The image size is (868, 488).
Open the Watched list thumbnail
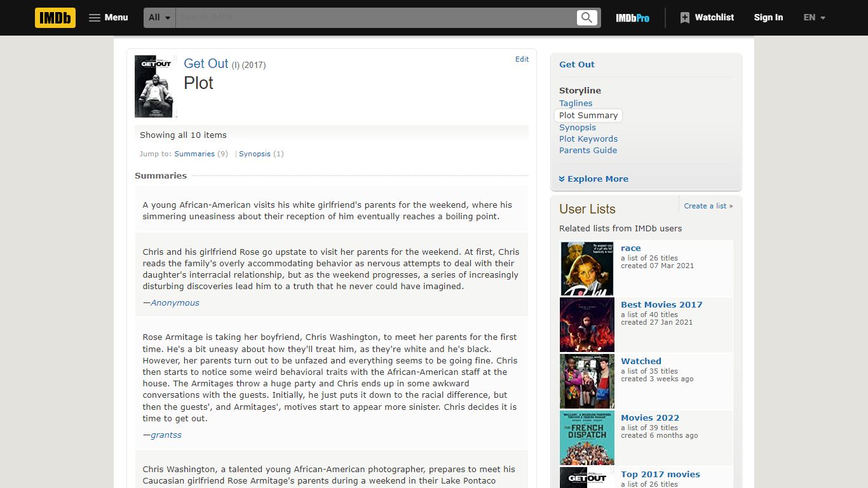587,382
